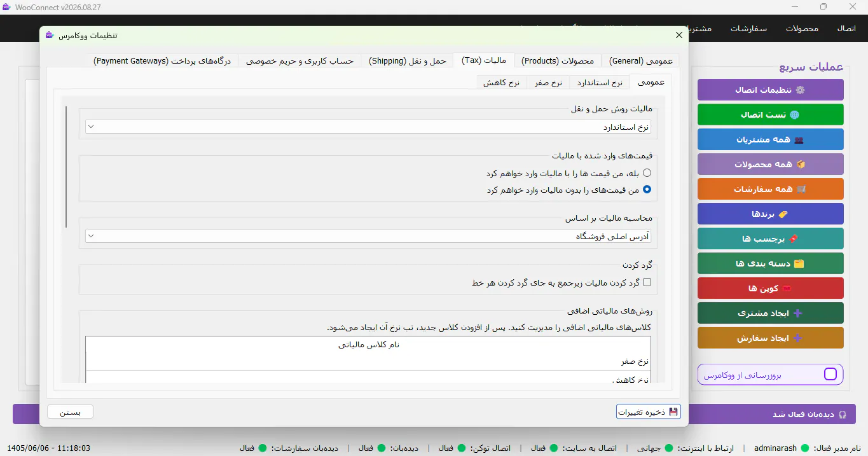Click the date and time 1405/06/06 in status bar
868x456 pixels.
click(x=48, y=448)
